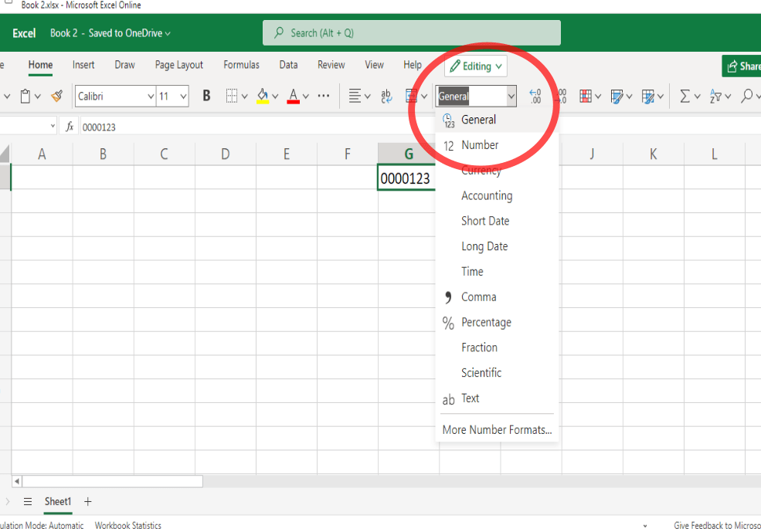Viewport: 761px width, 532px height.
Task: Open More Number Formats
Action: (497, 429)
